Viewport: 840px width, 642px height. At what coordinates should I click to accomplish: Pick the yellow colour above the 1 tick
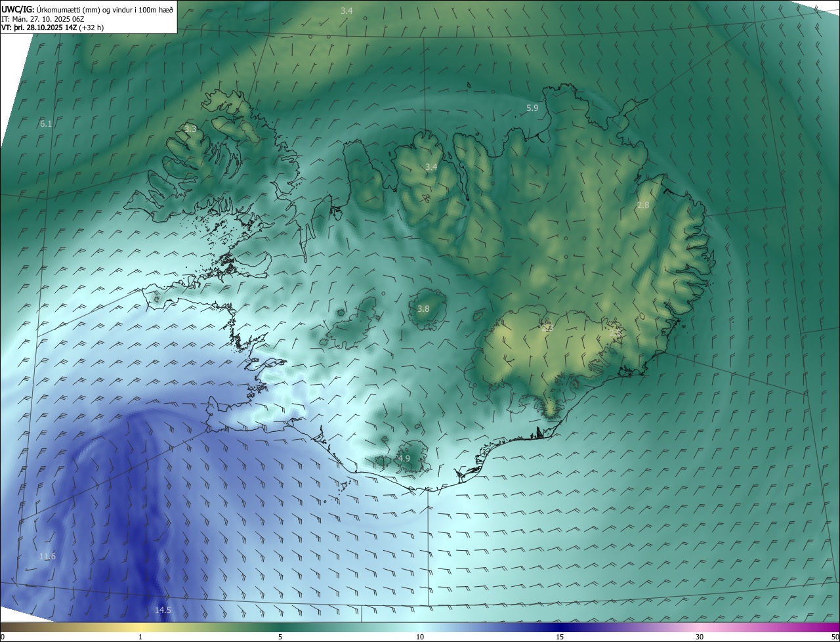point(140,627)
